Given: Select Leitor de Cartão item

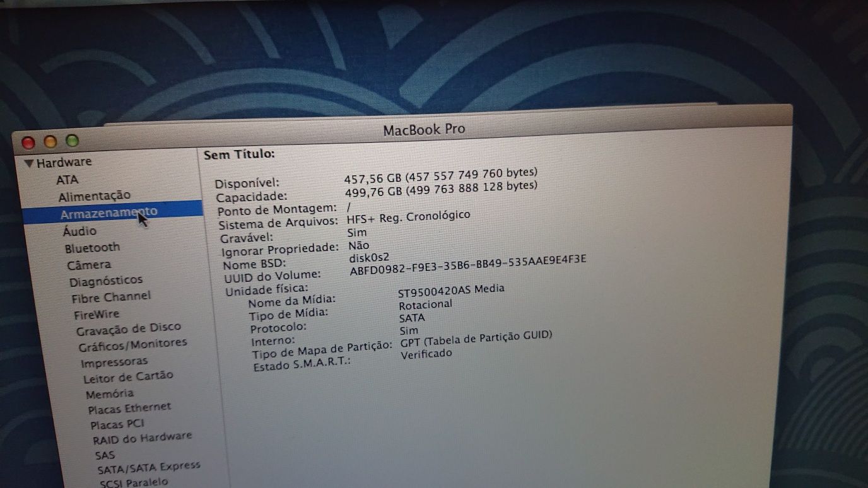Looking at the screenshot, I should coord(128,377).
